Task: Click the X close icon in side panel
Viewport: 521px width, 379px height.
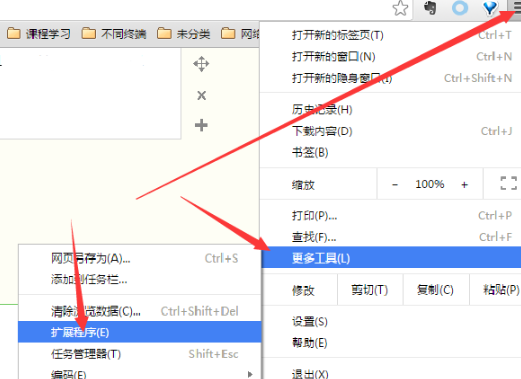Action: [201, 96]
